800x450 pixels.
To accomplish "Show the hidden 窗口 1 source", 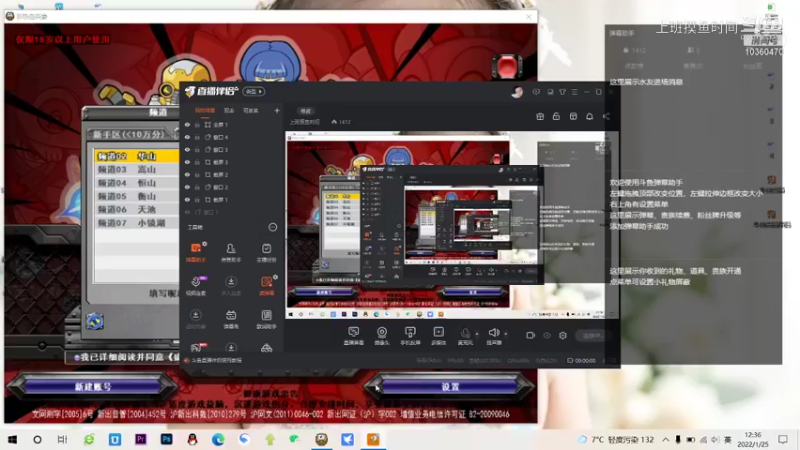I will pos(187,212).
